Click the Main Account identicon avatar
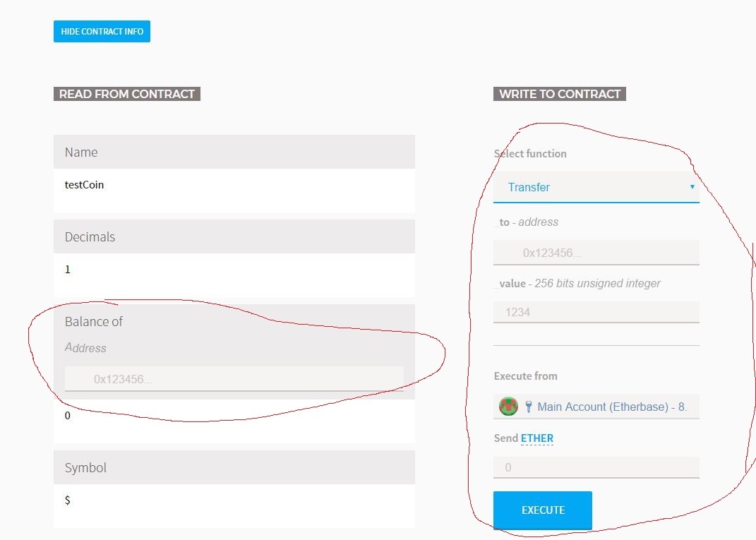This screenshot has height=540, width=756. click(x=508, y=407)
